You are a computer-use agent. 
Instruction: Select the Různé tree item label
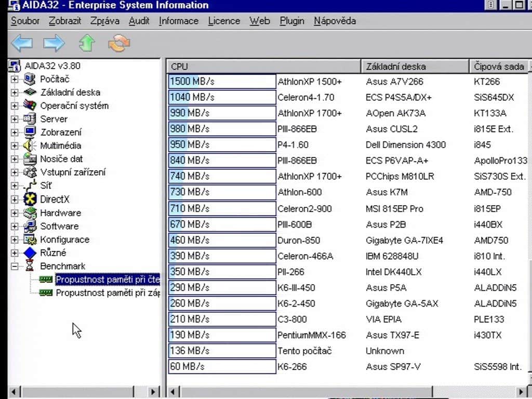53,253
